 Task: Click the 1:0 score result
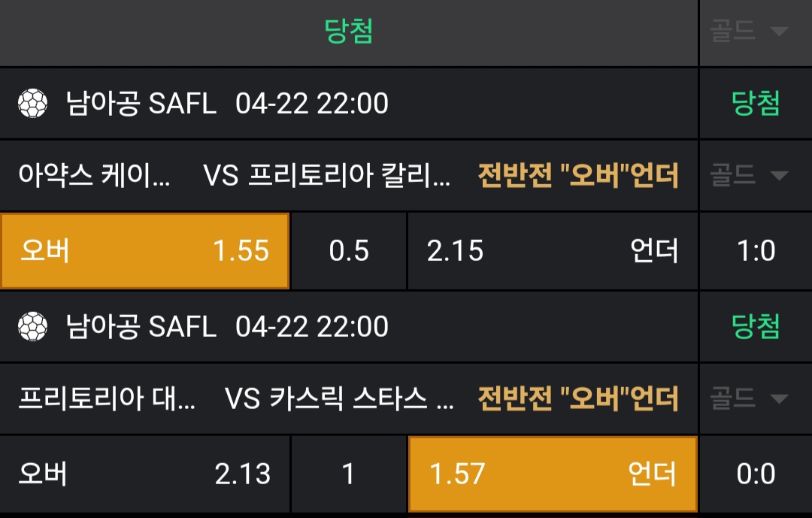tap(756, 250)
